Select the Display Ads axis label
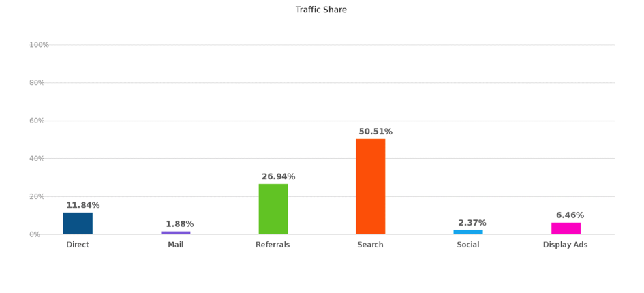This screenshot has height=293, width=644. (x=565, y=245)
